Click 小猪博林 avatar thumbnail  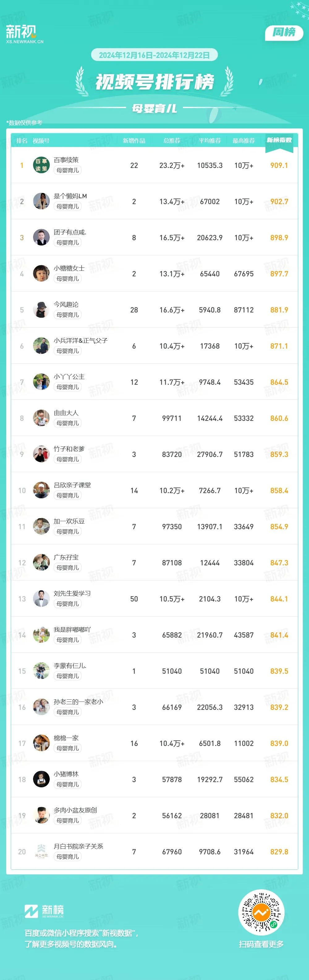coord(41,780)
